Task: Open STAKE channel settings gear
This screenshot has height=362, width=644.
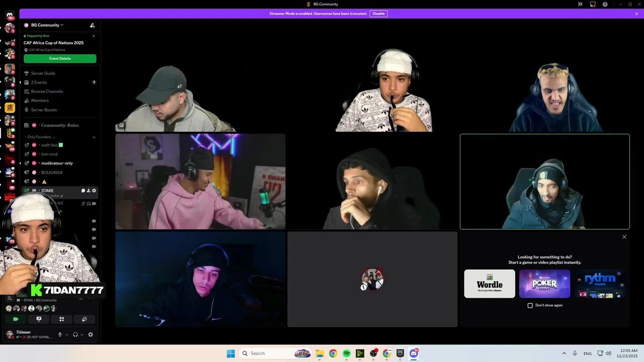Action: pyautogui.click(x=94, y=191)
